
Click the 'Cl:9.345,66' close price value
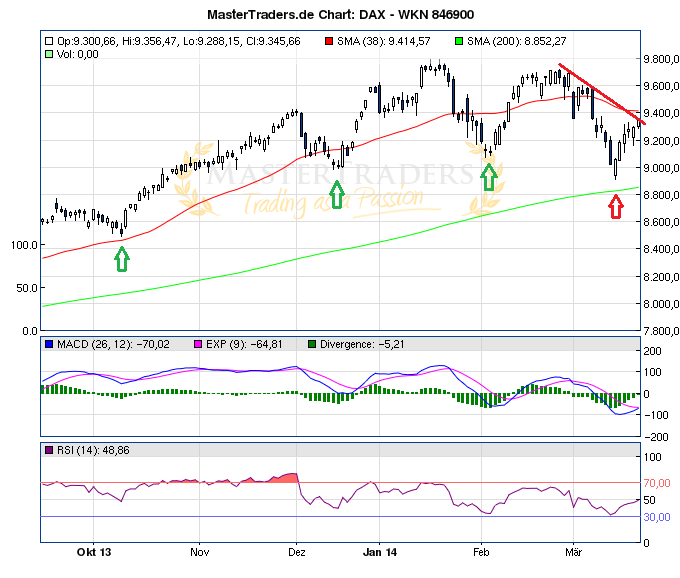[x=273, y=41]
